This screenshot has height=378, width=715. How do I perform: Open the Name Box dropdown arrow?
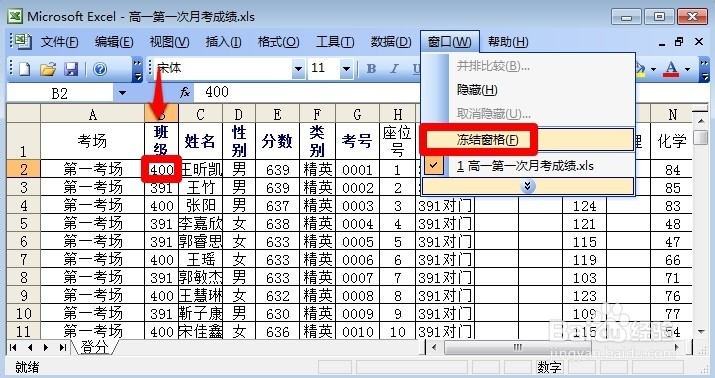tap(122, 93)
